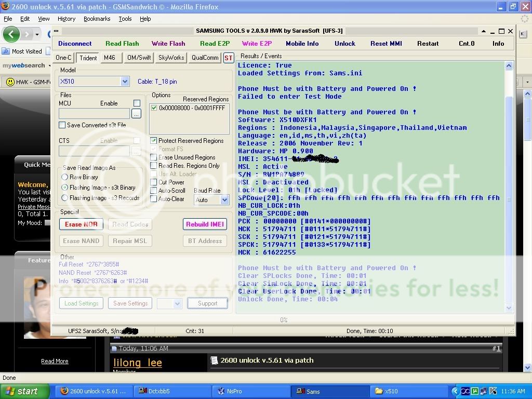Select Flashing Image - s3 Records option
The height and width of the screenshot is (399, 532).
(x=64, y=198)
